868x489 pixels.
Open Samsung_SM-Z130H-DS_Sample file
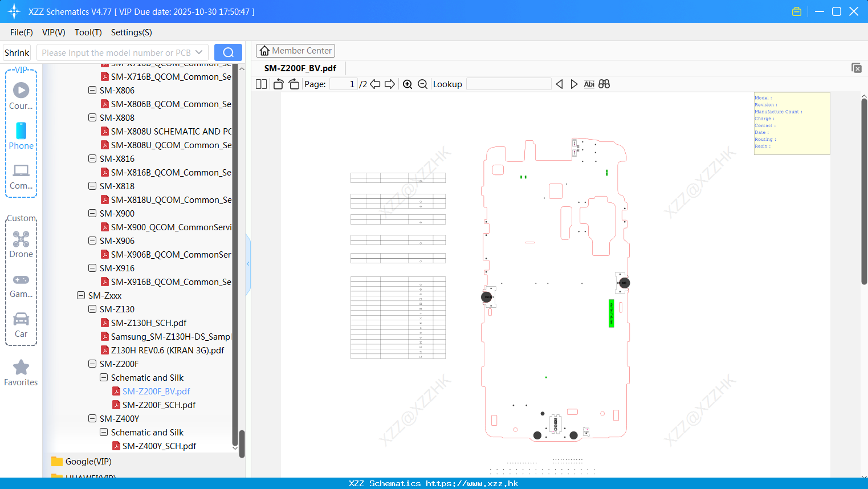(x=166, y=336)
